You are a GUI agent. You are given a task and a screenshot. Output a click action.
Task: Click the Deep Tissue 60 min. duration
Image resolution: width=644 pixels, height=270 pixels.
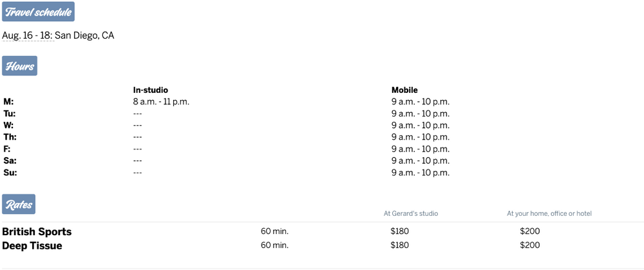pyautogui.click(x=274, y=246)
